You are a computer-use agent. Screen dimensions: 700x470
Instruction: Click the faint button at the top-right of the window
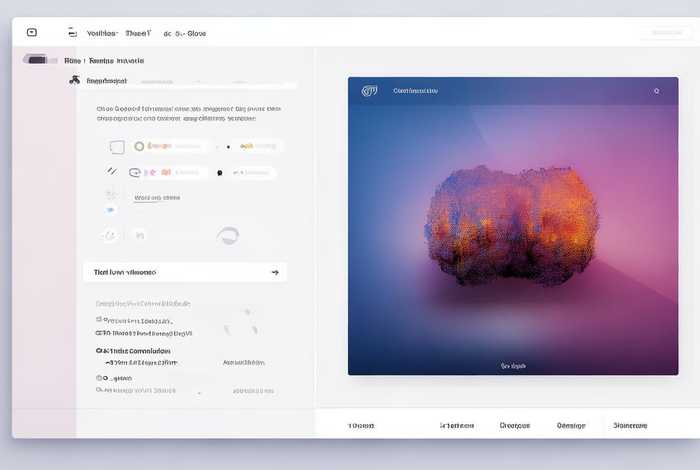tap(665, 33)
